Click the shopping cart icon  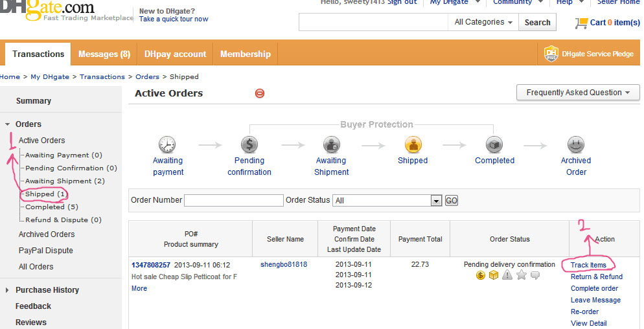coord(581,23)
